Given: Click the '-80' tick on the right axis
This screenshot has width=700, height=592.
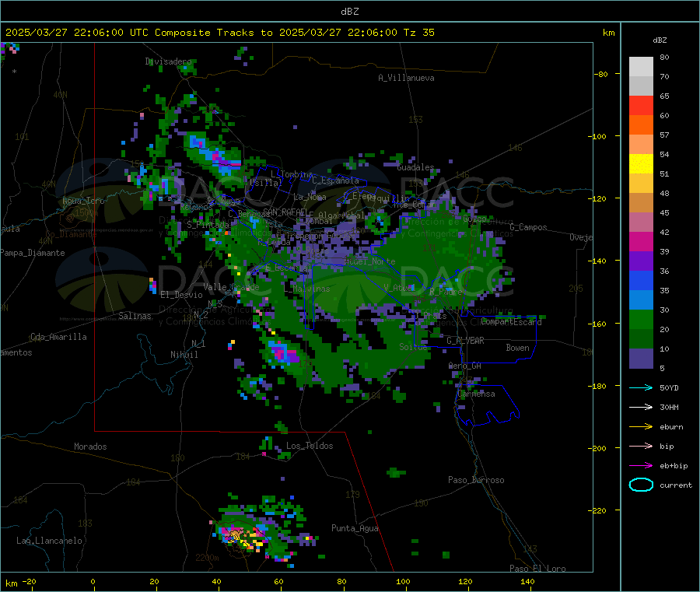Looking at the screenshot, I should tap(601, 74).
